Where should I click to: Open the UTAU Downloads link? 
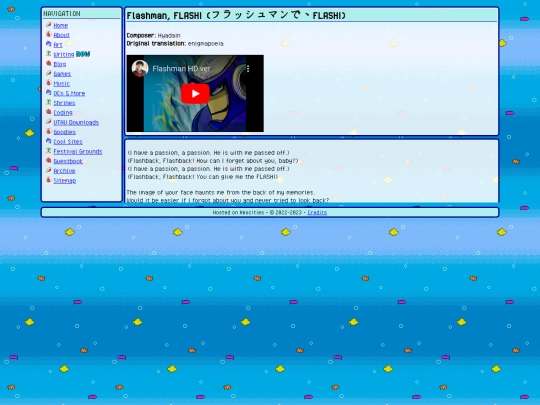tap(76, 122)
